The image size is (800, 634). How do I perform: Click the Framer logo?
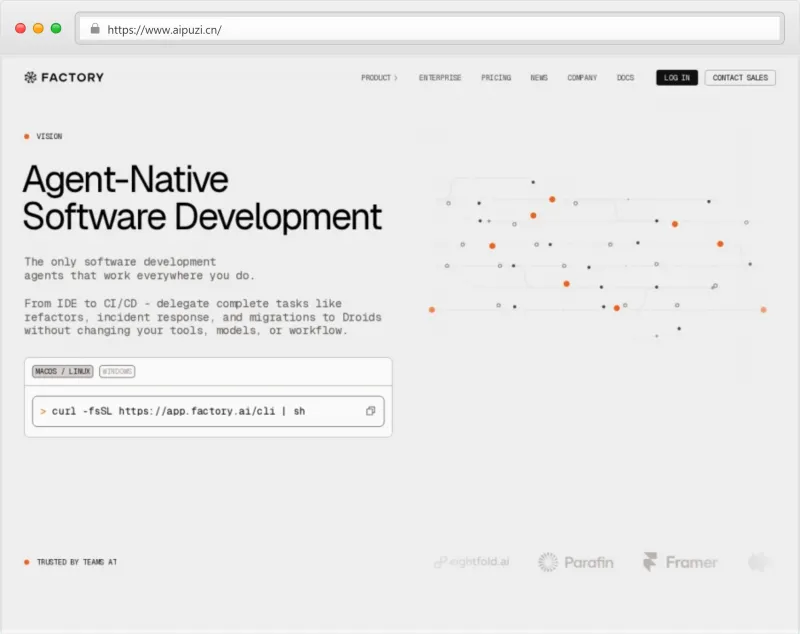[680, 562]
